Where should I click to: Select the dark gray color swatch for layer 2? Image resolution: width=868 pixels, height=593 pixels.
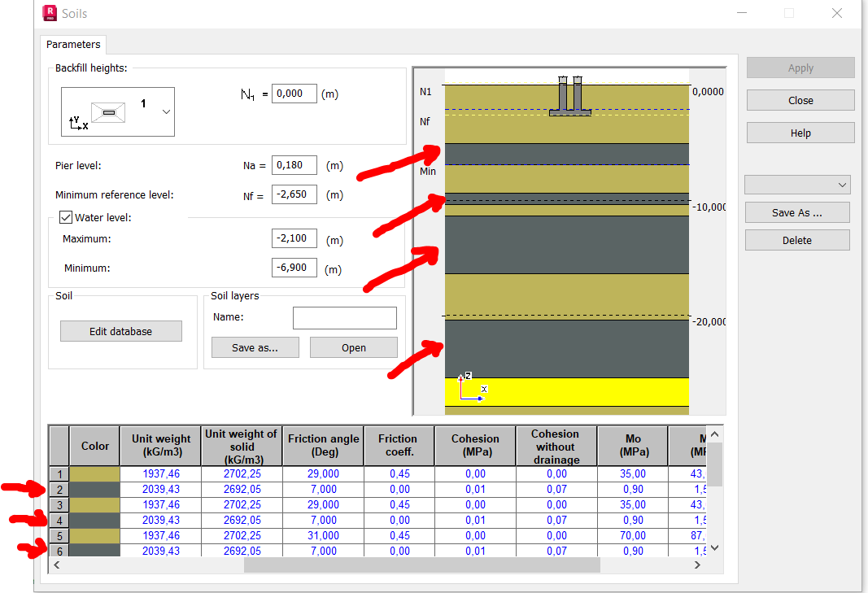point(94,489)
